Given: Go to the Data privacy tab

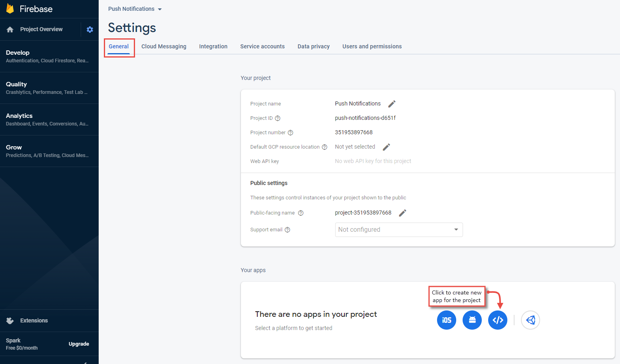Looking at the screenshot, I should tap(314, 46).
